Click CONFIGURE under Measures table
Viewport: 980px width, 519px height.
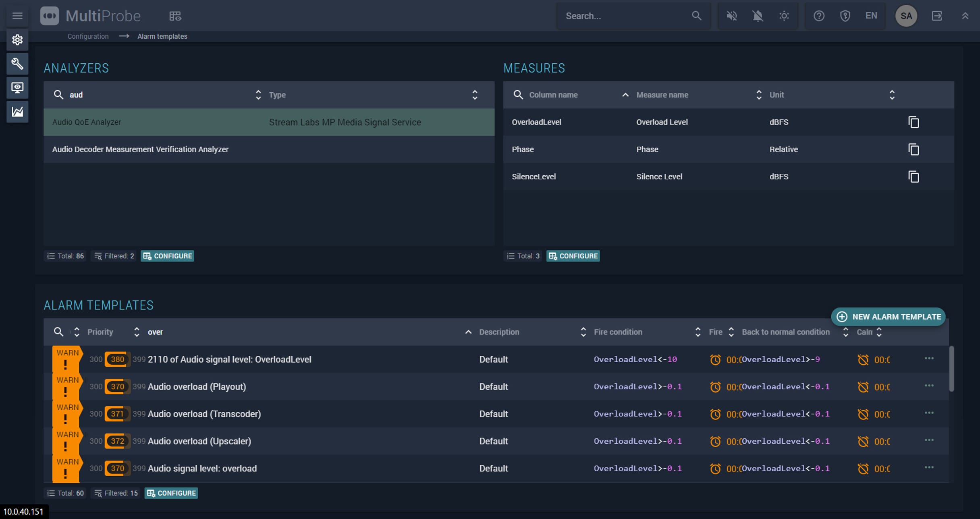click(573, 256)
